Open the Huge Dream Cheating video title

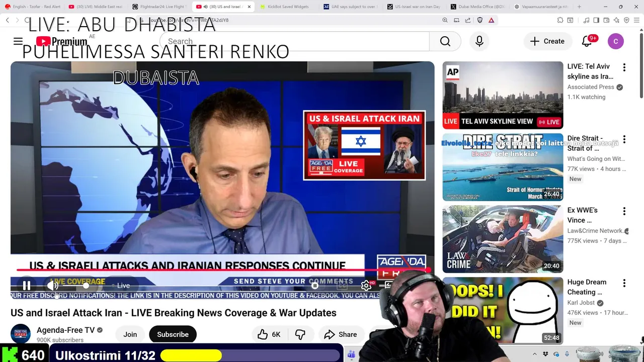[587, 287]
